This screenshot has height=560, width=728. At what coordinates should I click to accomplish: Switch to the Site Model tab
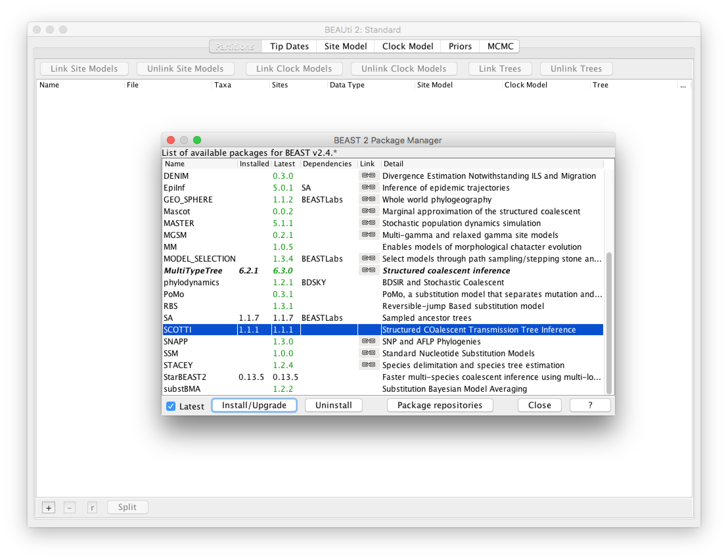tap(346, 46)
